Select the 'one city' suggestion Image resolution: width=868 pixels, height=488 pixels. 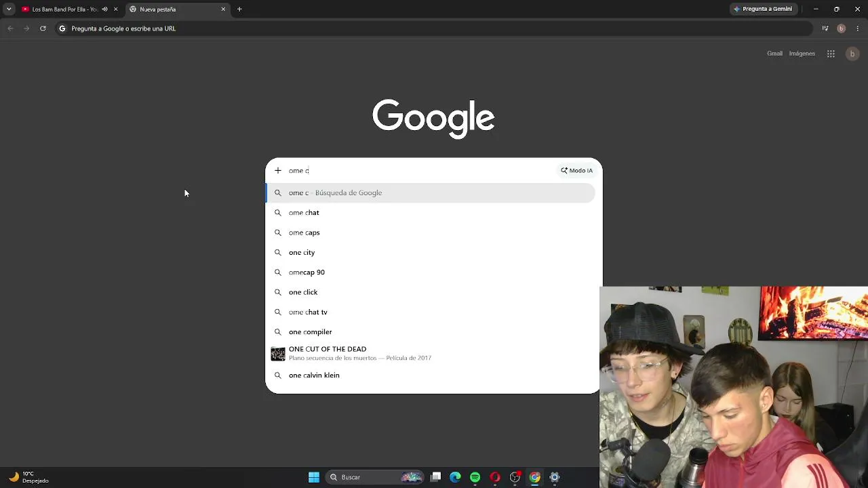tap(430, 253)
